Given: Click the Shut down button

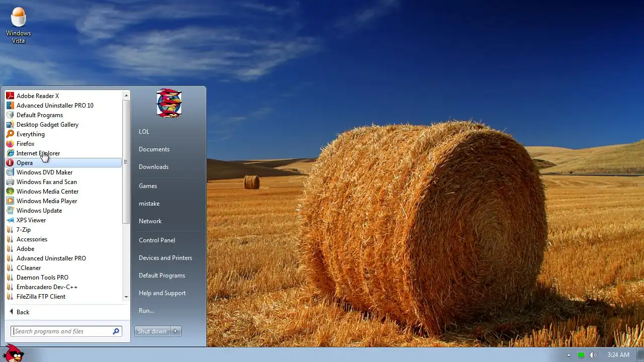Looking at the screenshot, I should coord(152,331).
